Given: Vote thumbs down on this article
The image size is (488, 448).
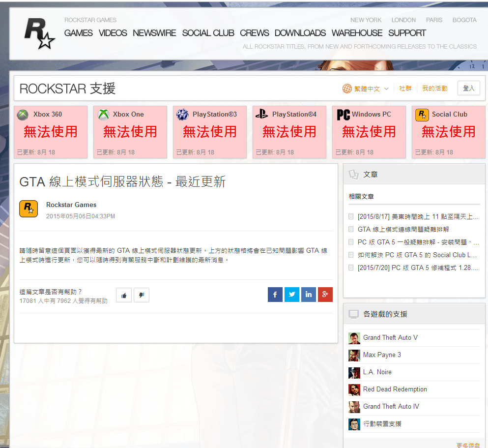Looking at the screenshot, I should (x=142, y=295).
